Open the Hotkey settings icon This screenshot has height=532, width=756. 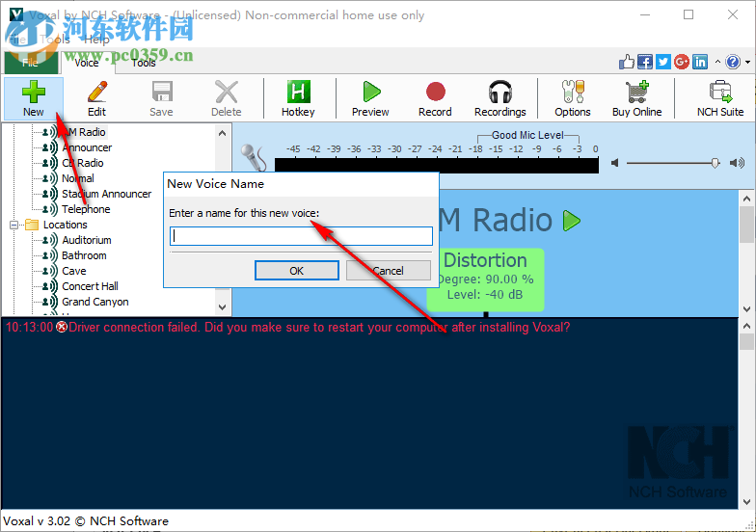pyautogui.click(x=299, y=92)
